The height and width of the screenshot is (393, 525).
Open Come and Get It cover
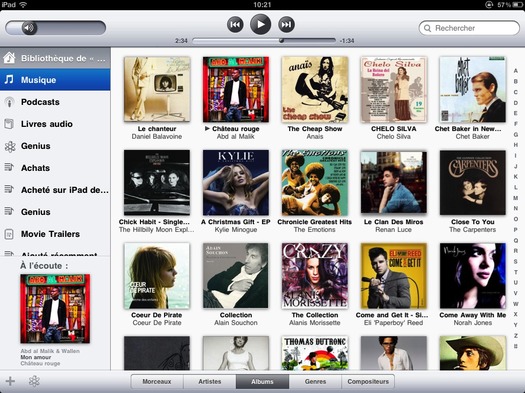click(394, 276)
